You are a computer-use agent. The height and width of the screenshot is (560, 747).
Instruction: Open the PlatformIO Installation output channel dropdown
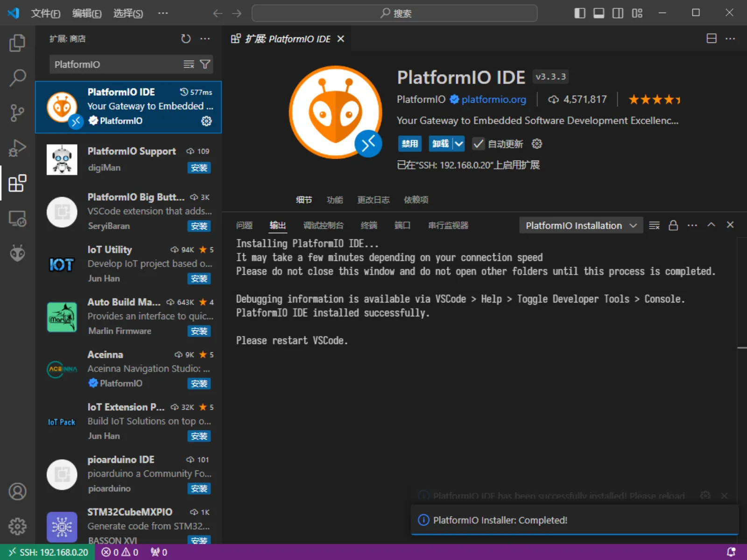tap(581, 225)
